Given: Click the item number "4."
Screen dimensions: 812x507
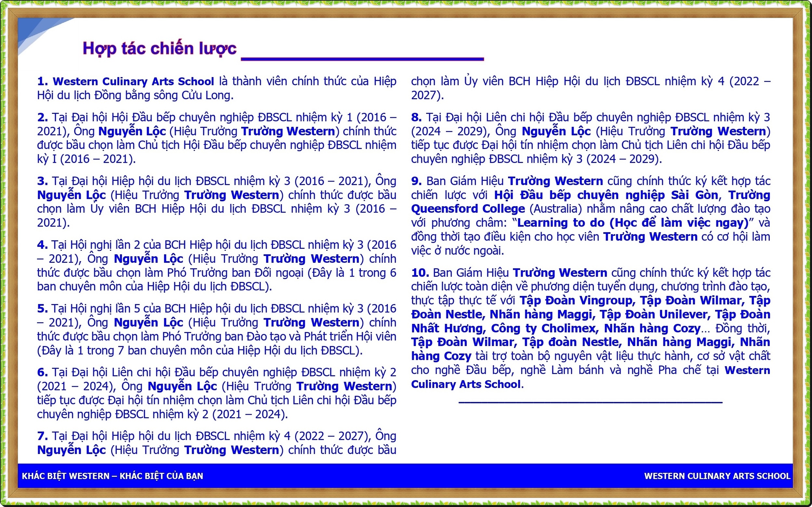Looking at the screenshot, I should click(x=43, y=245).
